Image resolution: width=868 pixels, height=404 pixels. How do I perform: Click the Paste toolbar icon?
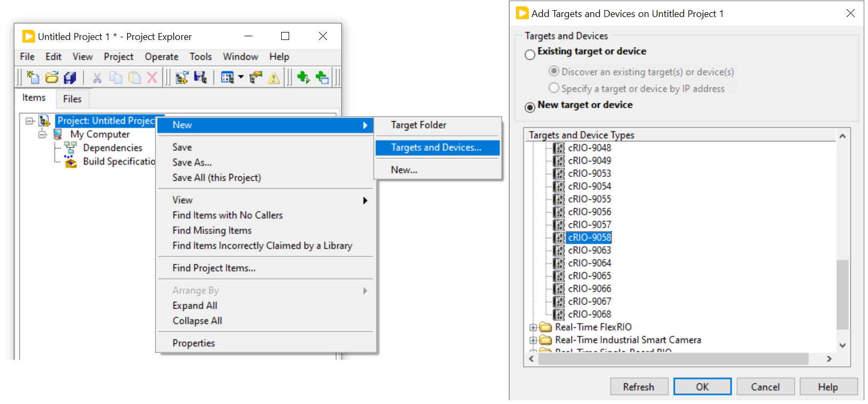click(134, 78)
